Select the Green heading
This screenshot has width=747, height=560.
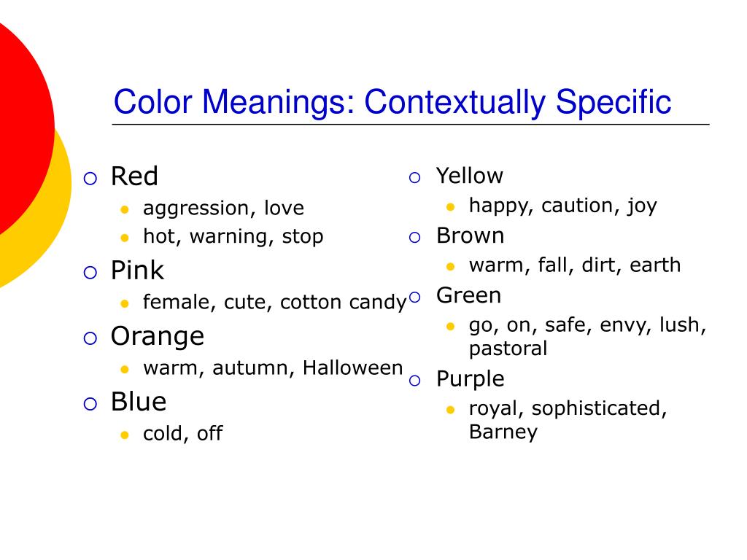[x=469, y=296]
